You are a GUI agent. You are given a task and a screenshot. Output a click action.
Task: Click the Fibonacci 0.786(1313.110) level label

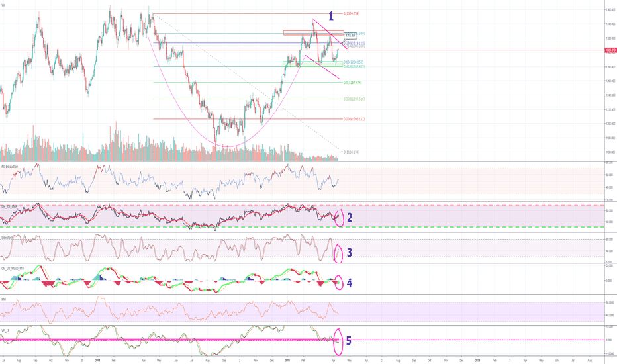[x=356, y=42]
